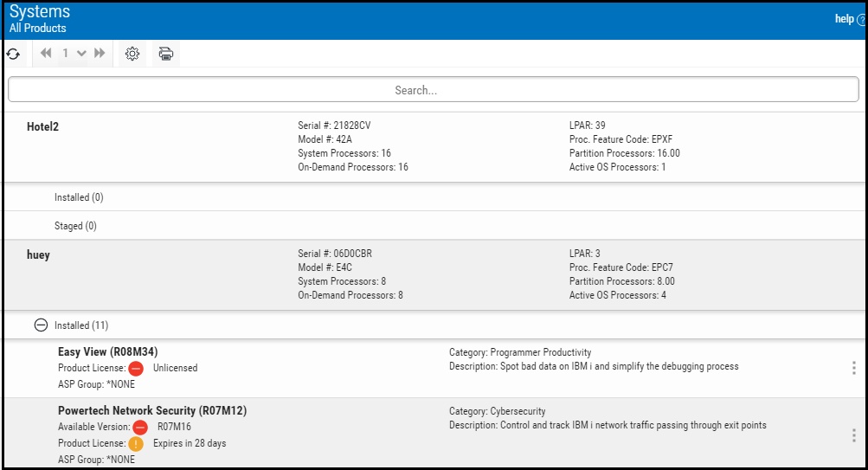
Task: Expand the Hotel2 Installed (0) row
Action: tap(79, 197)
